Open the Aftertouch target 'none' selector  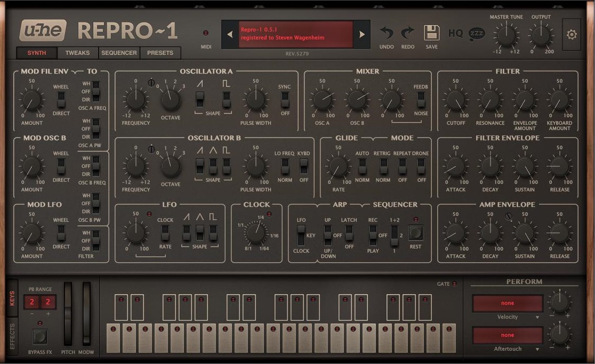508,335
